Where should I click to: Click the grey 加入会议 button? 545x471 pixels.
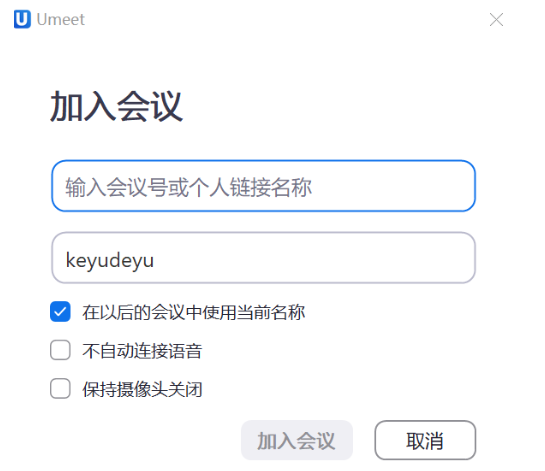coord(297,440)
